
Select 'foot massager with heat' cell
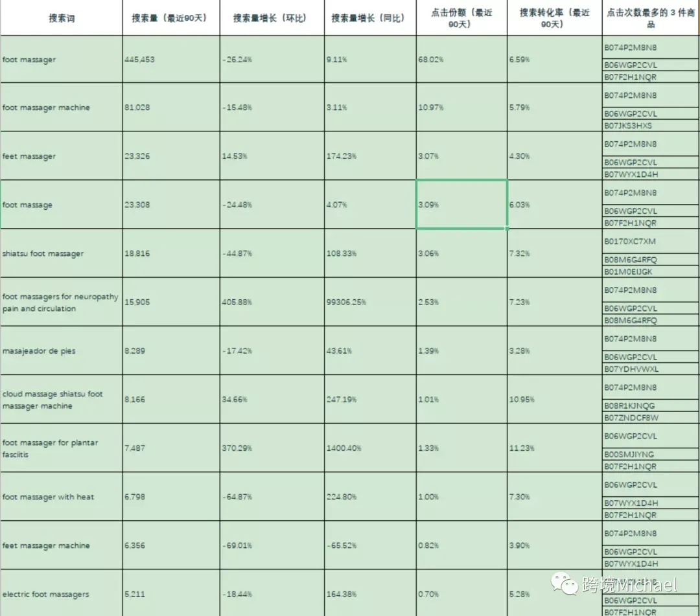point(62,496)
